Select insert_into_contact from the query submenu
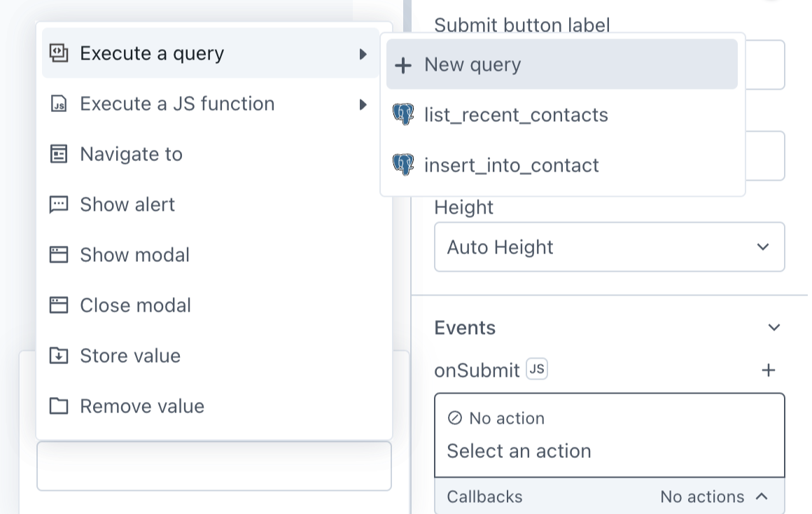 pos(511,165)
